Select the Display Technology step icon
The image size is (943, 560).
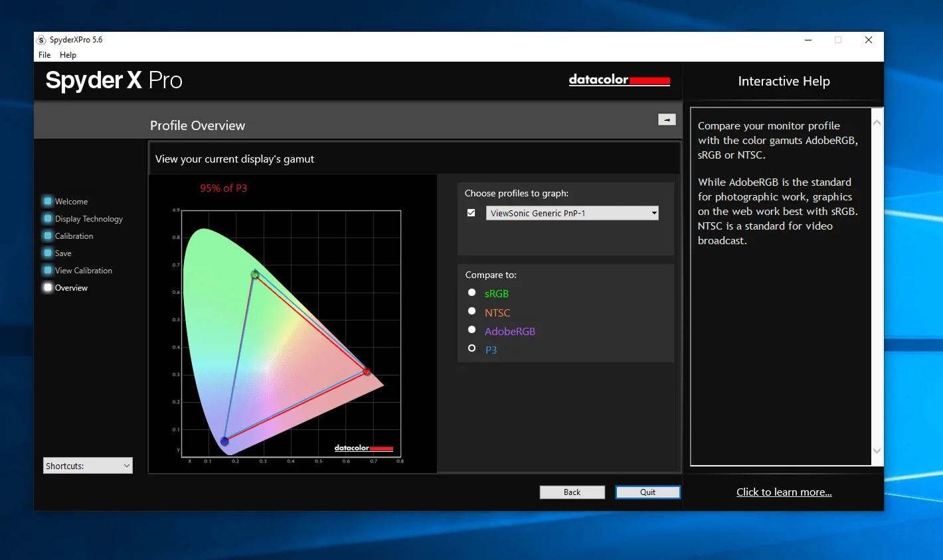(x=48, y=218)
